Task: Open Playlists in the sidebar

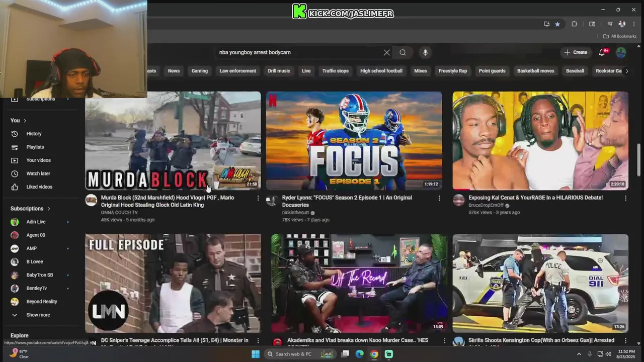Action: click(x=35, y=147)
